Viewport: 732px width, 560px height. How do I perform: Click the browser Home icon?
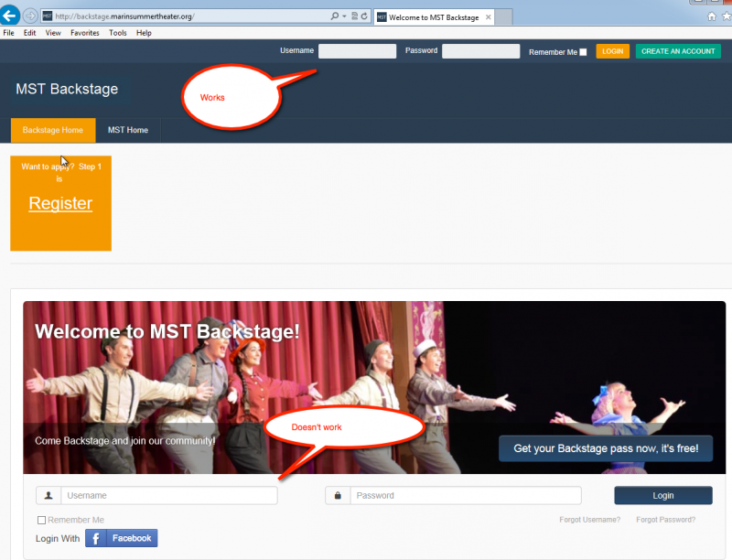(x=712, y=16)
